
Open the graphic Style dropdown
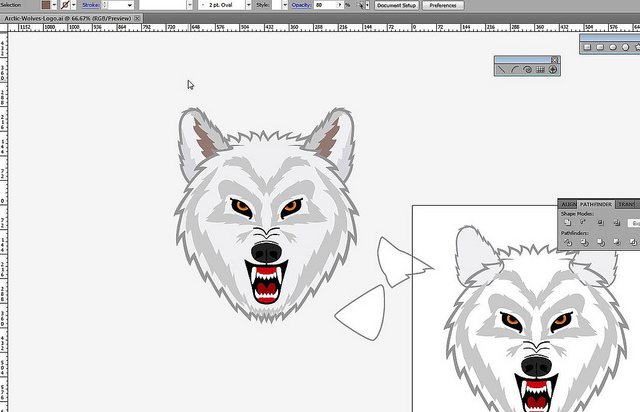coord(285,5)
